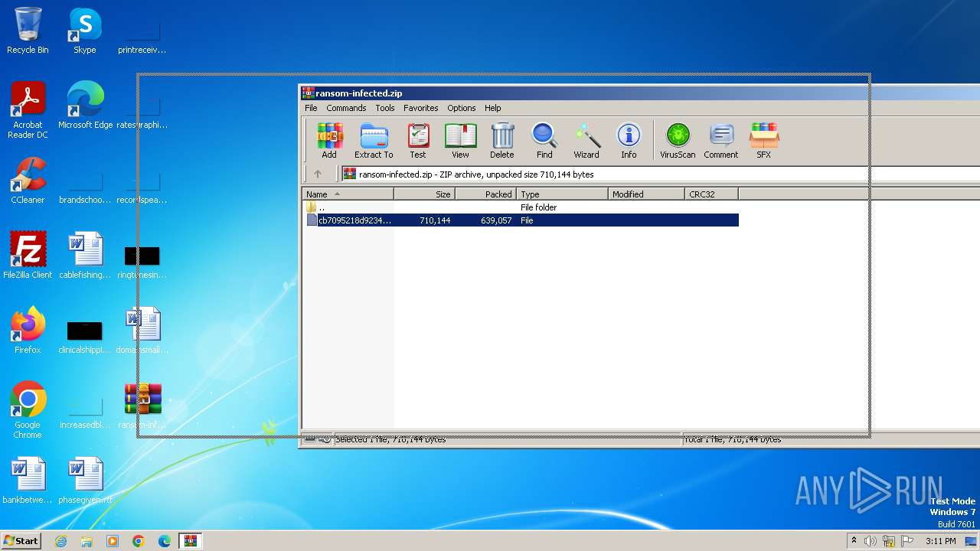
Task: Sort by the CRC32 column header
Action: point(711,194)
